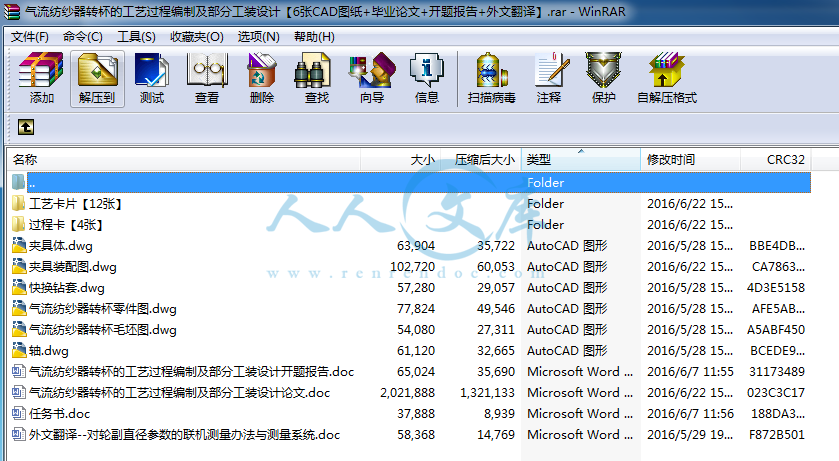Select the 外文翻译 doc file name
839x461 pixels.
pos(185,435)
